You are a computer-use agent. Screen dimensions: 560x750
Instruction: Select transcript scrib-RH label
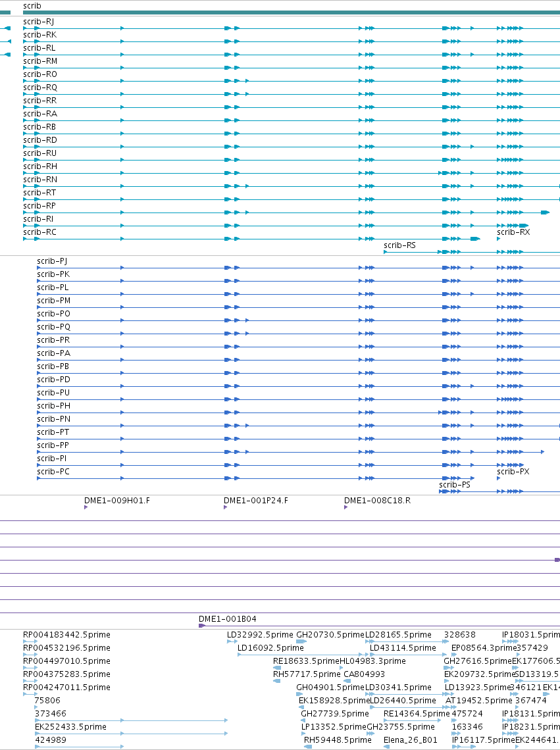(x=40, y=166)
